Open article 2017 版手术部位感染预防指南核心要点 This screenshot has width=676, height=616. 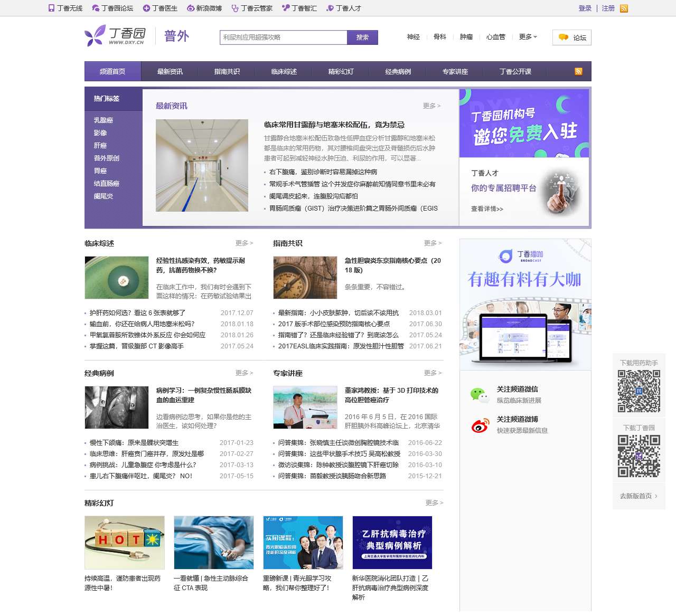click(334, 324)
